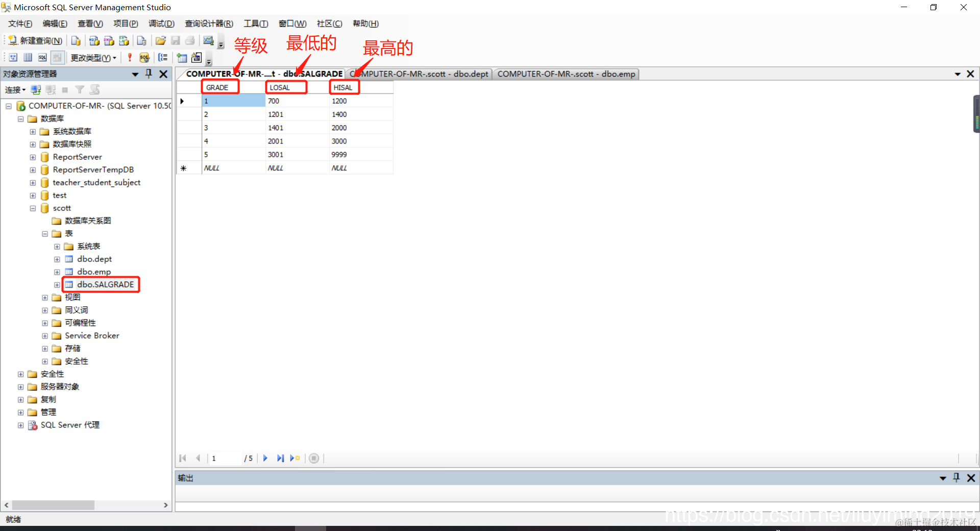
Task: Click the Disconnect icon in Object Explorer
Action: point(51,90)
